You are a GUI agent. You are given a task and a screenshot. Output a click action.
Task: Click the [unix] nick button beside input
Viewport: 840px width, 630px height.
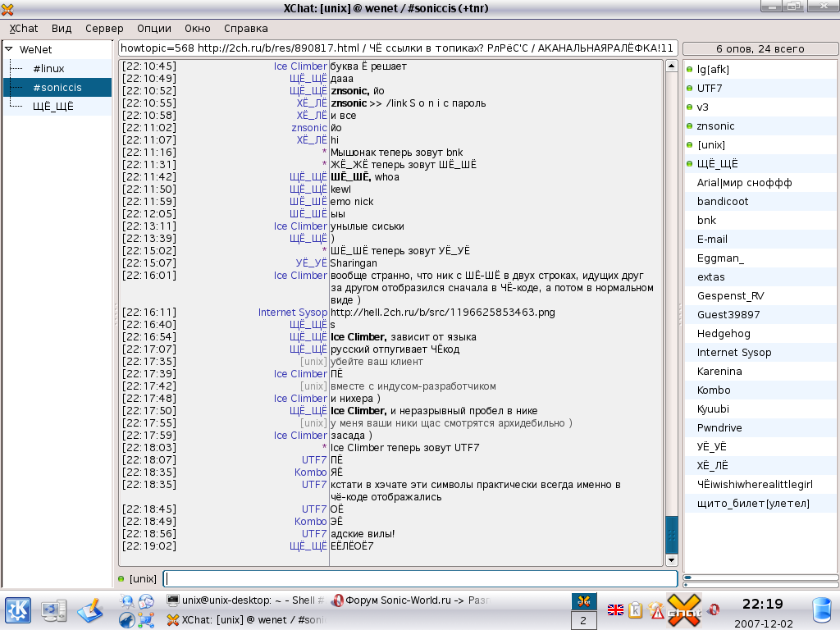143,578
